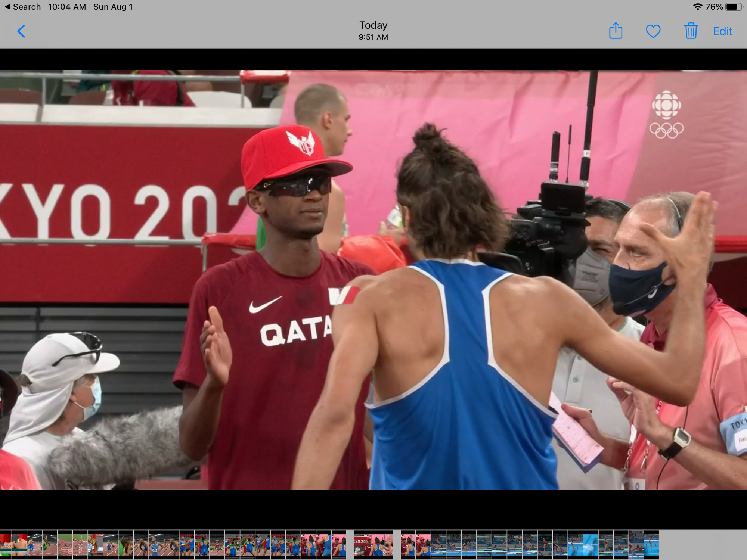
Task: Return to the Search app via status bar
Action: point(22,7)
